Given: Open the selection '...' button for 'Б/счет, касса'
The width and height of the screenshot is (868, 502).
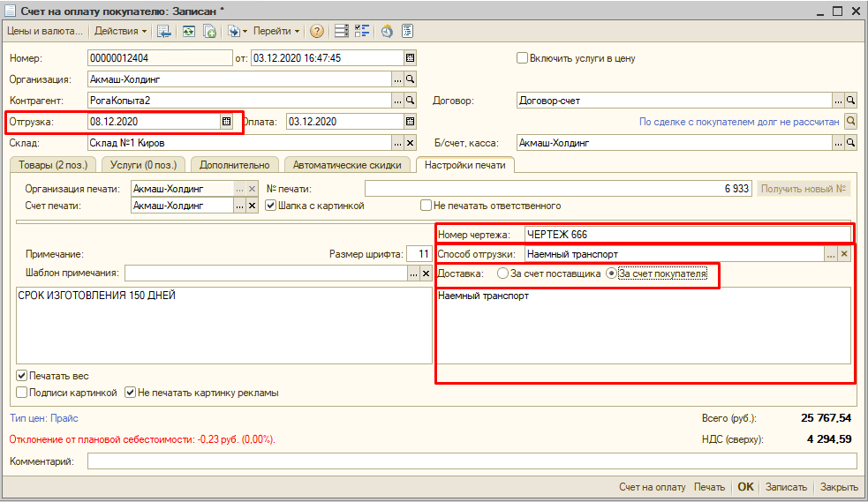Looking at the screenshot, I should [x=839, y=143].
